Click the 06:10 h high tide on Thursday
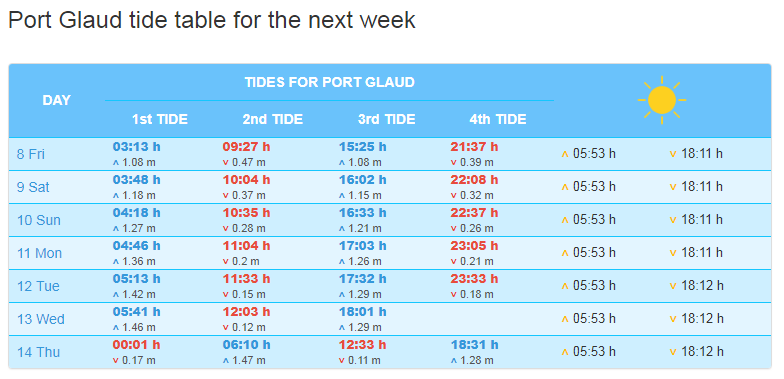784x379 pixels. point(246,345)
